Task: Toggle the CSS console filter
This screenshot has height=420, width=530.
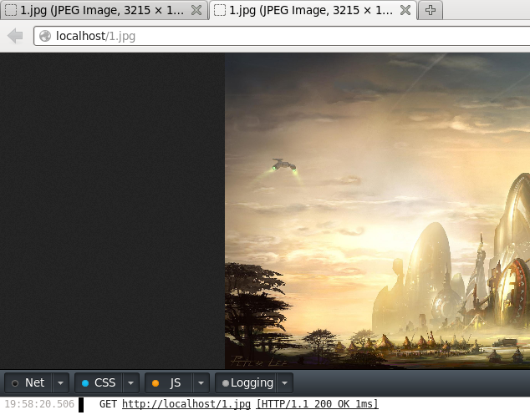Action: [99, 383]
